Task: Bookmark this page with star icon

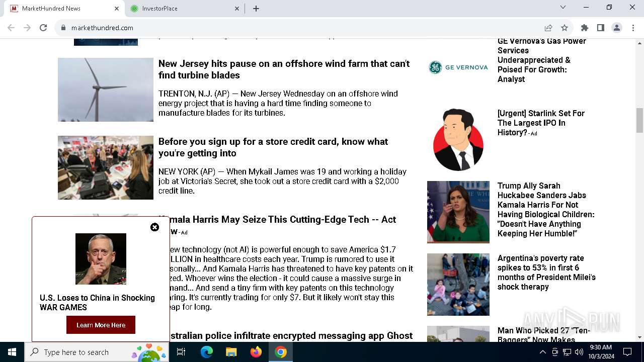Action: pyautogui.click(x=565, y=28)
